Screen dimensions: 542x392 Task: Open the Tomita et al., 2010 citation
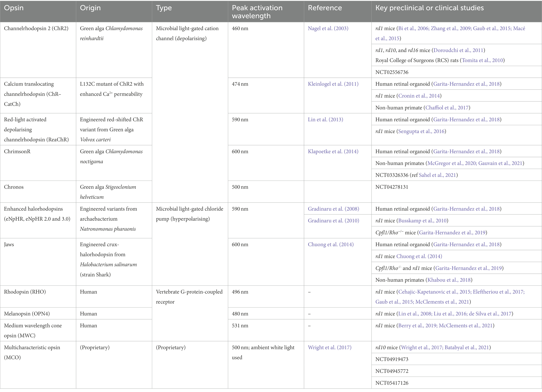point(482,60)
